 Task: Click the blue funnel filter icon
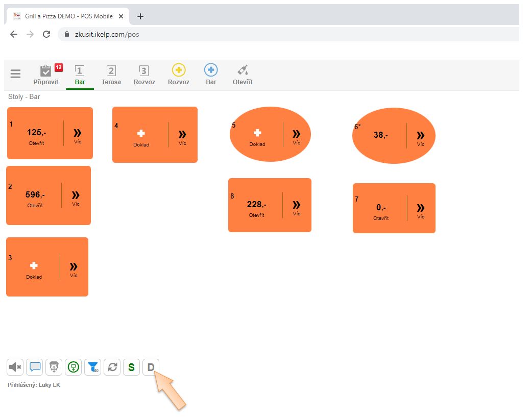pyautogui.click(x=92, y=367)
